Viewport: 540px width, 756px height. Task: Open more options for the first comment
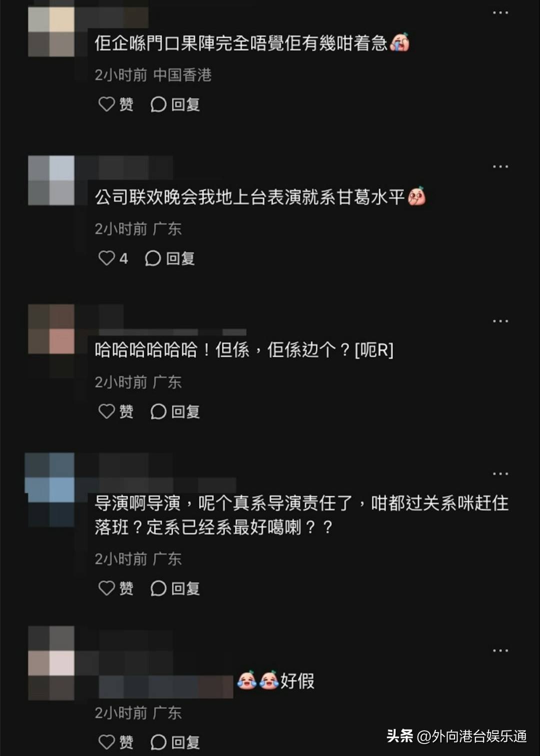pos(500,13)
